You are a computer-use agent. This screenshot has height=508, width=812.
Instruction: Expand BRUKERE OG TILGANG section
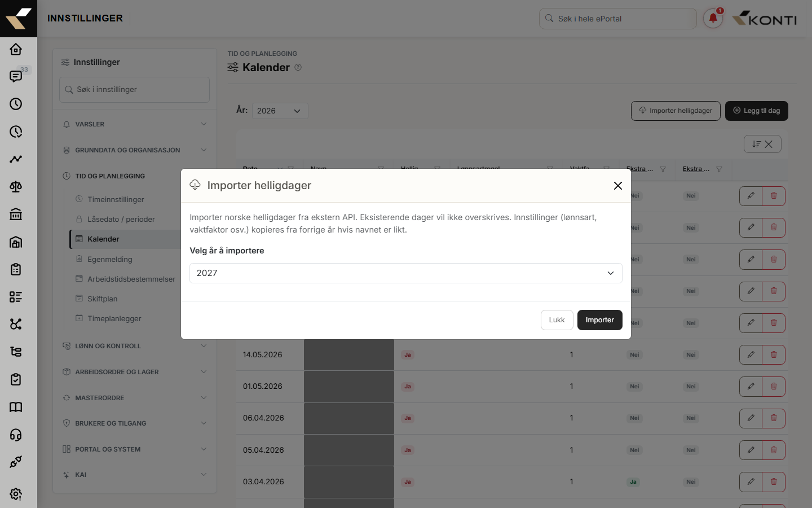click(x=135, y=423)
